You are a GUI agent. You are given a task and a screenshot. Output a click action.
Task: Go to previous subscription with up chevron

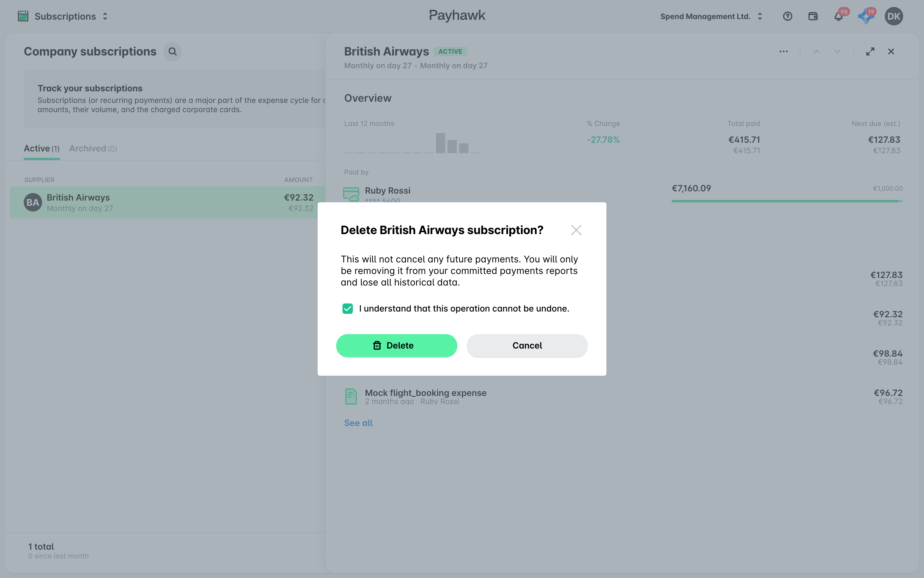tap(816, 52)
